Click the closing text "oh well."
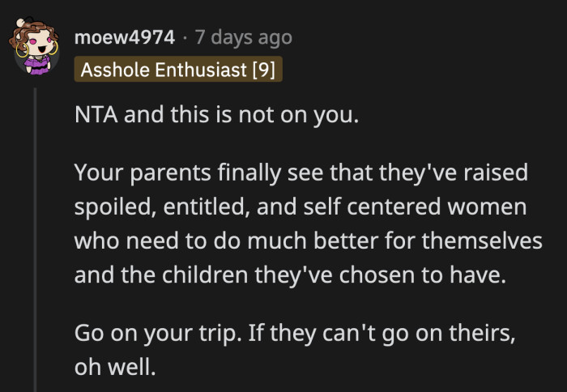The height and width of the screenshot is (392, 567). pos(113,367)
